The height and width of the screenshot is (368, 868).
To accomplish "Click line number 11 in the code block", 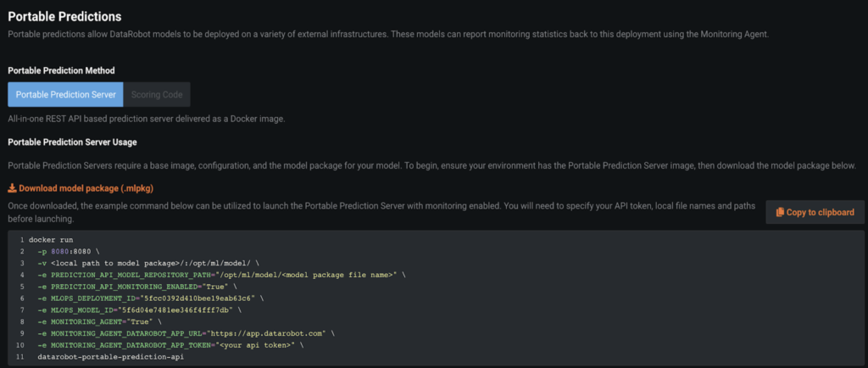I will pos(21,357).
